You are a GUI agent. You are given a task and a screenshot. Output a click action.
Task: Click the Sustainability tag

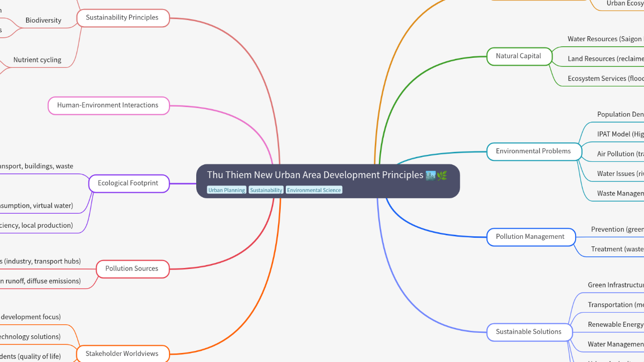pyautogui.click(x=266, y=190)
